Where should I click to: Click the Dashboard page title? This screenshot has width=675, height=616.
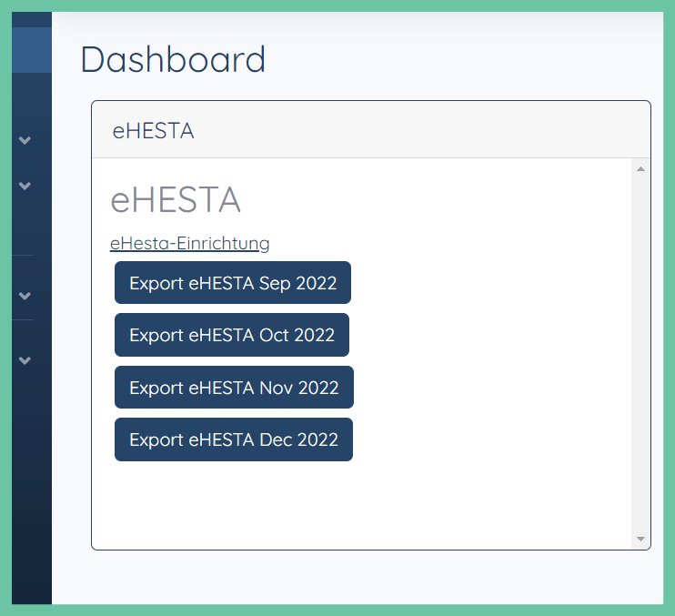point(173,59)
